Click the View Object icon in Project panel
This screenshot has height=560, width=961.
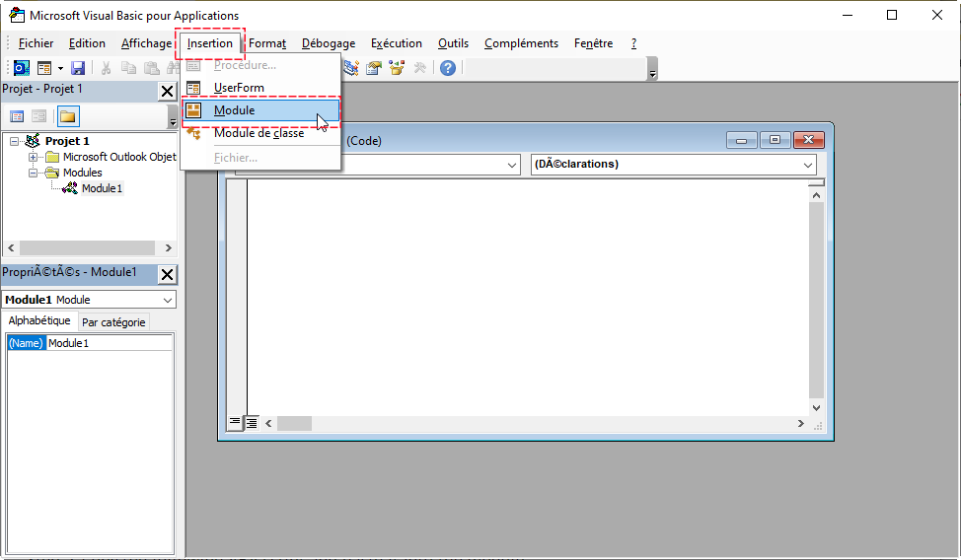pyautogui.click(x=39, y=116)
